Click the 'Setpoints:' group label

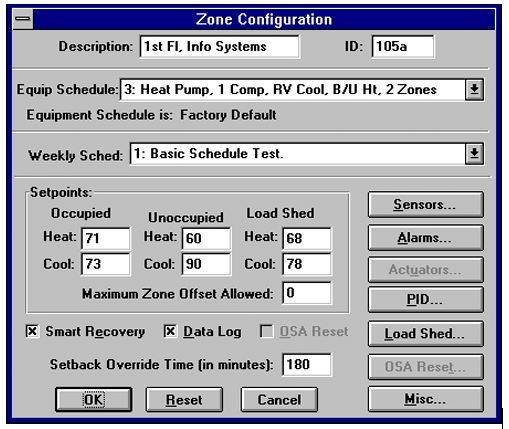pyautogui.click(x=61, y=192)
